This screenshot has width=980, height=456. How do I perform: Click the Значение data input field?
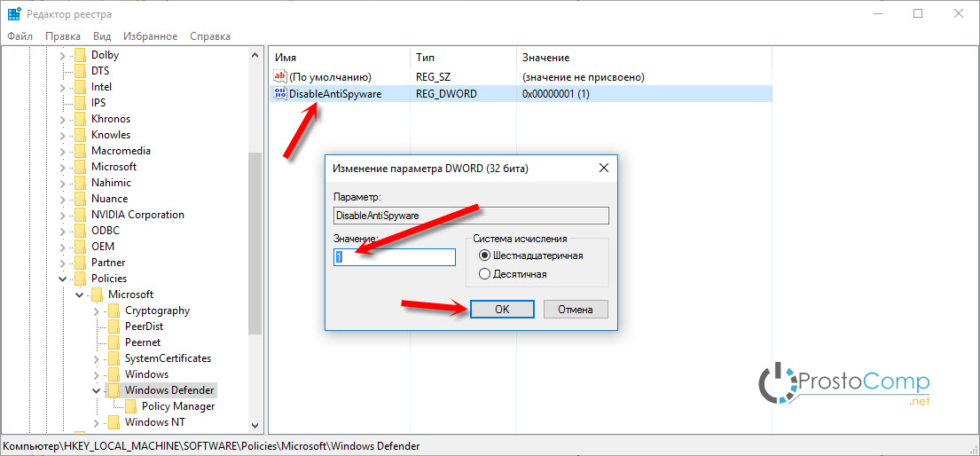coord(395,257)
